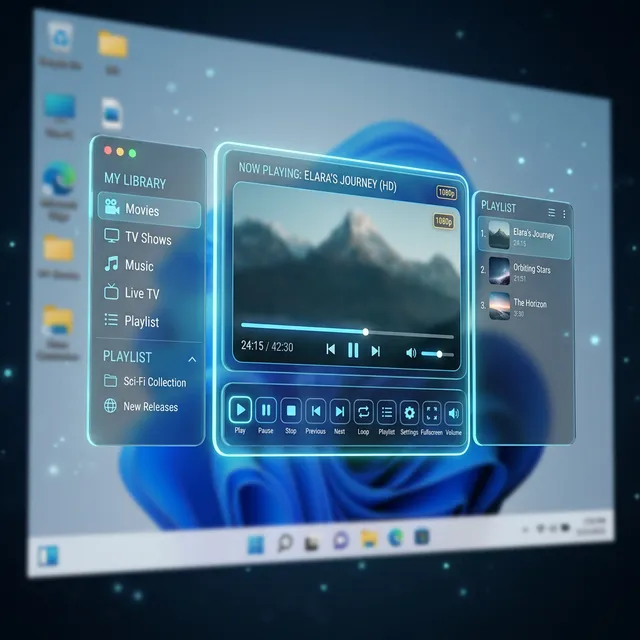This screenshot has width=640, height=640.
Task: Pause video with the overlay pause icon
Action: (x=353, y=350)
